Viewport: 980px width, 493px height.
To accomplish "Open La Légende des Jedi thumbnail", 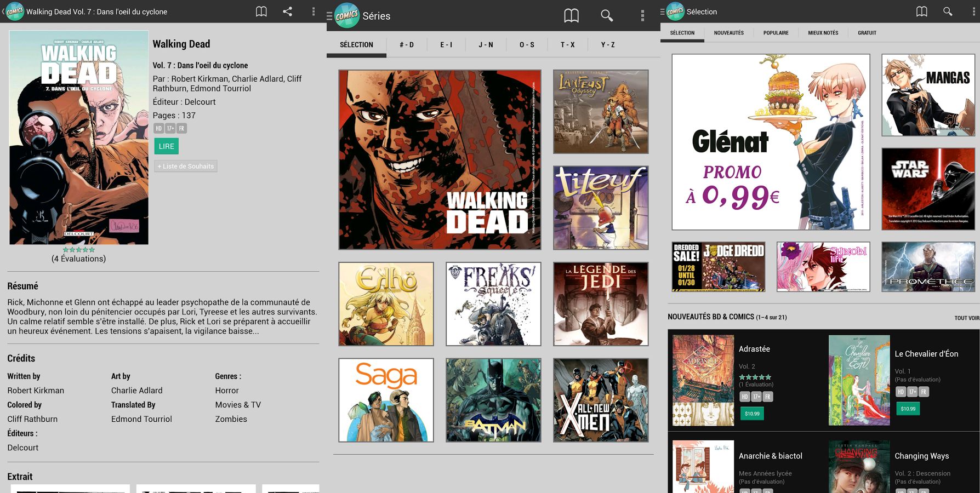I will click(x=601, y=304).
